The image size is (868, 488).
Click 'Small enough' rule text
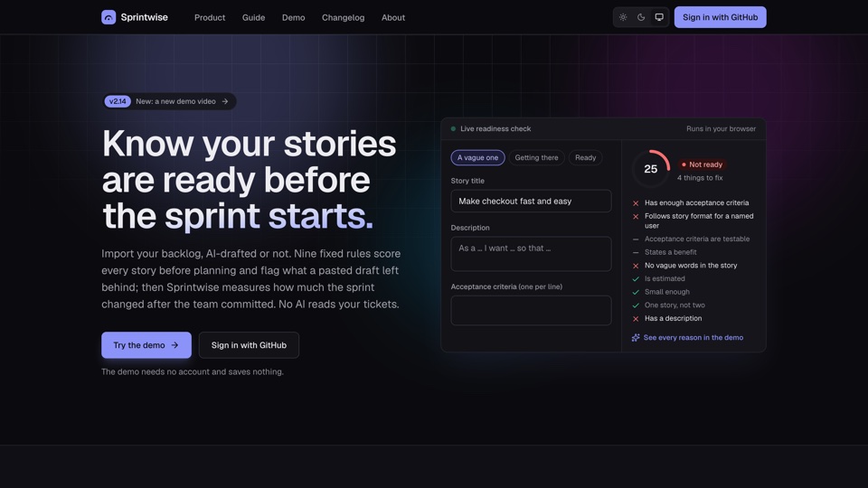click(x=667, y=292)
